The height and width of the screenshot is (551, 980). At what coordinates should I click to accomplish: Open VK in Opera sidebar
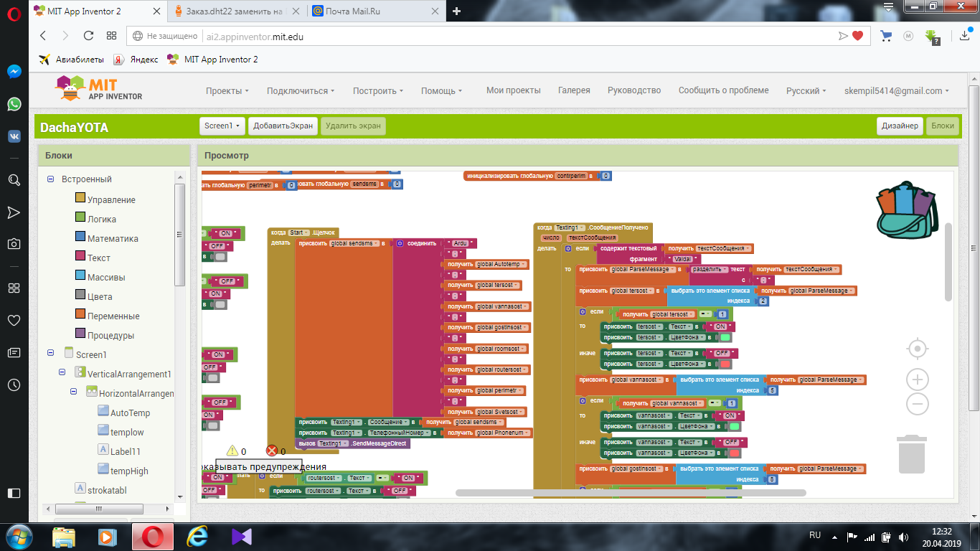[x=14, y=136]
